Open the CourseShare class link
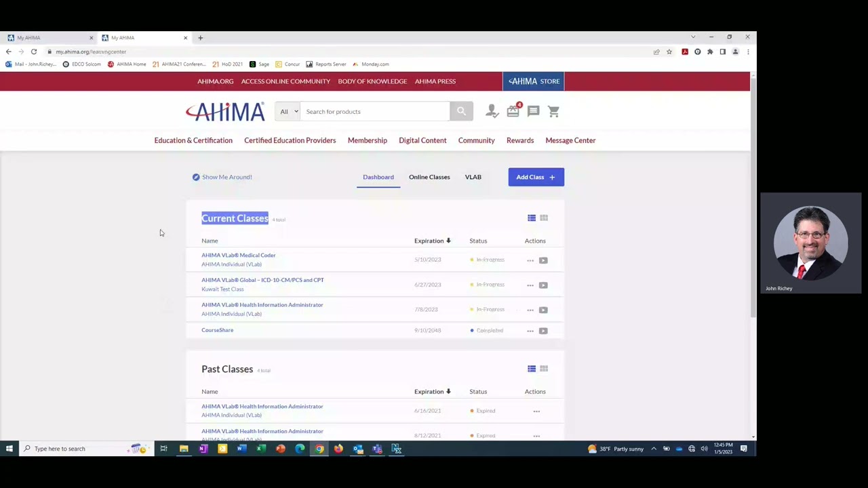868x488 pixels. [217, 330]
